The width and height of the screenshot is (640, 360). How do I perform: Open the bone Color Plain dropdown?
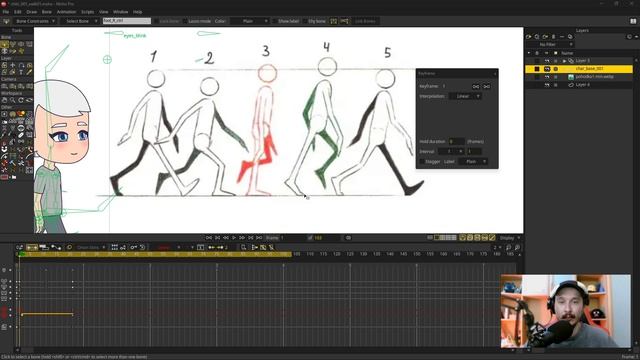(x=250, y=21)
